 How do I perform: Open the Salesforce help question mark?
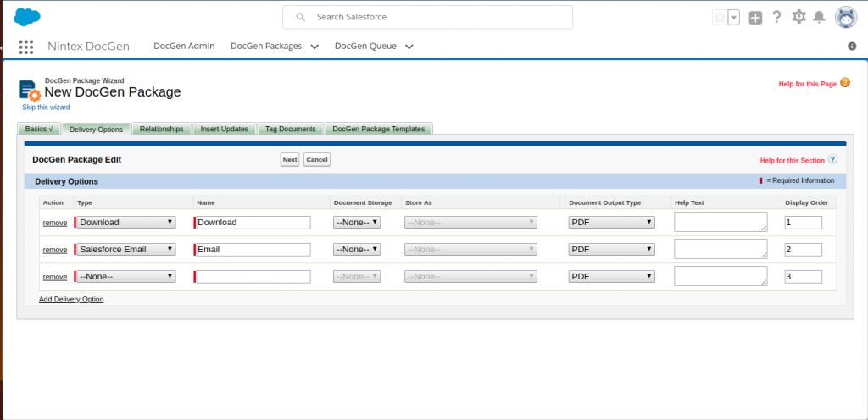(776, 17)
